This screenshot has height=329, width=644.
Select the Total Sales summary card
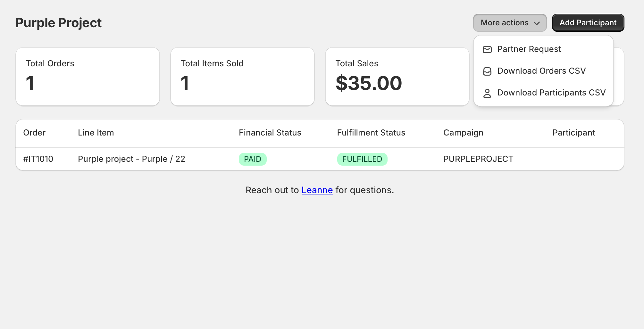(397, 77)
